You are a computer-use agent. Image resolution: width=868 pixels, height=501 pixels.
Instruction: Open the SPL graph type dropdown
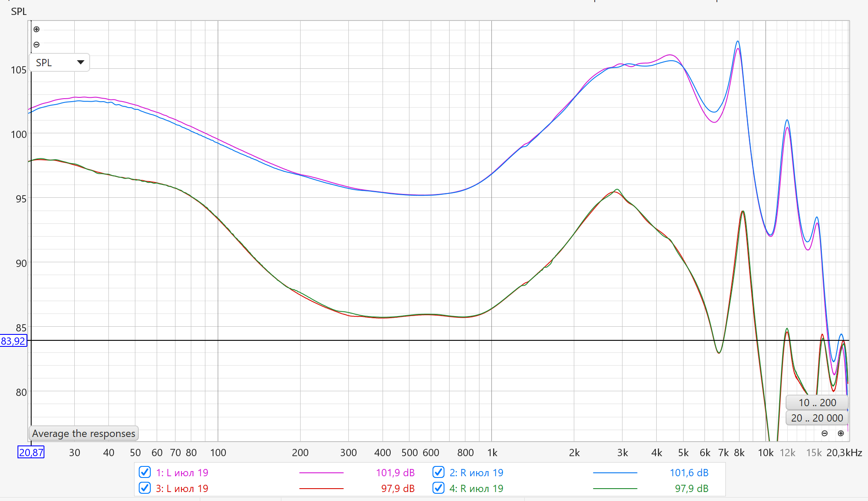(x=59, y=62)
